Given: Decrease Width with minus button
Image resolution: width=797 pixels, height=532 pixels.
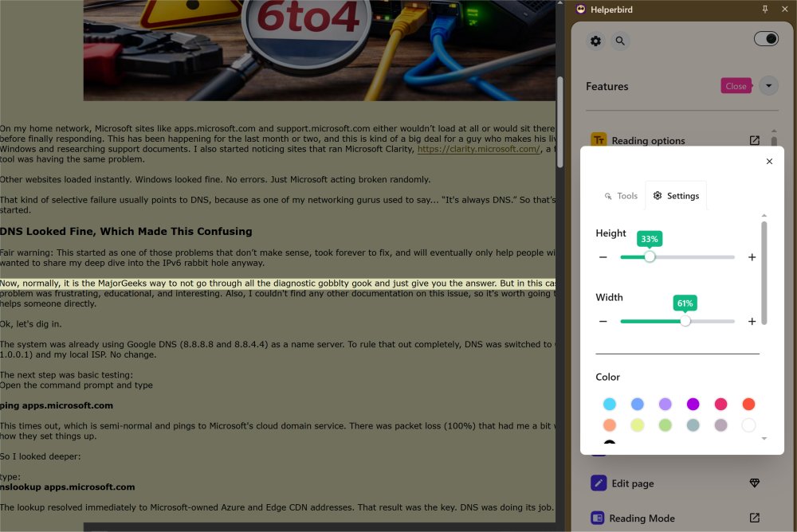Looking at the screenshot, I should pyautogui.click(x=603, y=321).
